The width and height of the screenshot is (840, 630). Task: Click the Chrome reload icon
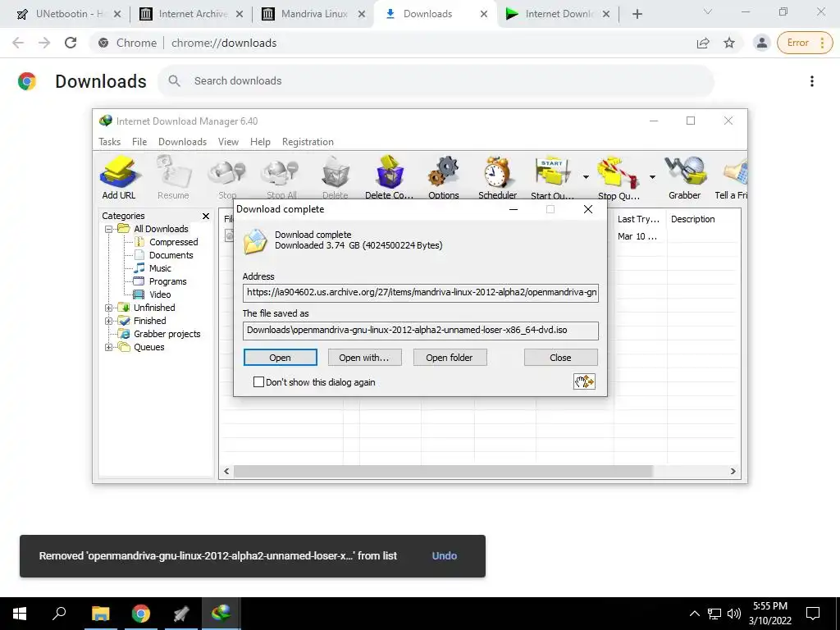71,43
